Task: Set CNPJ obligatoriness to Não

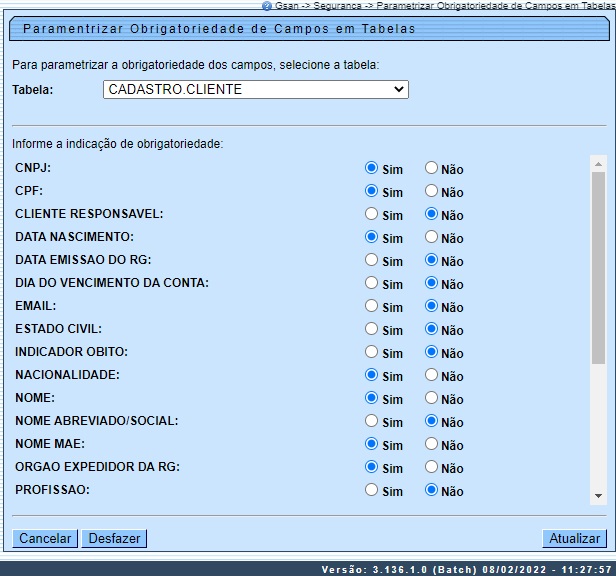Action: coord(432,169)
